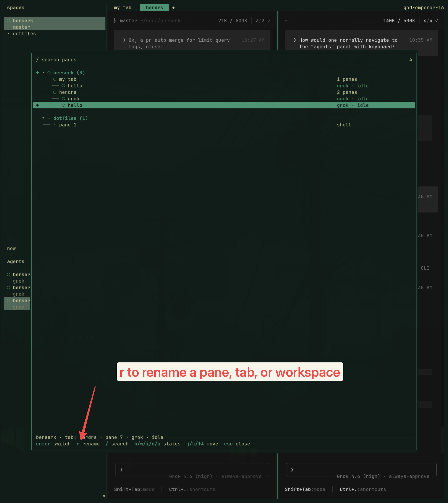The width and height of the screenshot is (448, 503).
Task: Click 'Grok 4.6 (high) · always-approve' in left pane
Action: tap(215, 476)
